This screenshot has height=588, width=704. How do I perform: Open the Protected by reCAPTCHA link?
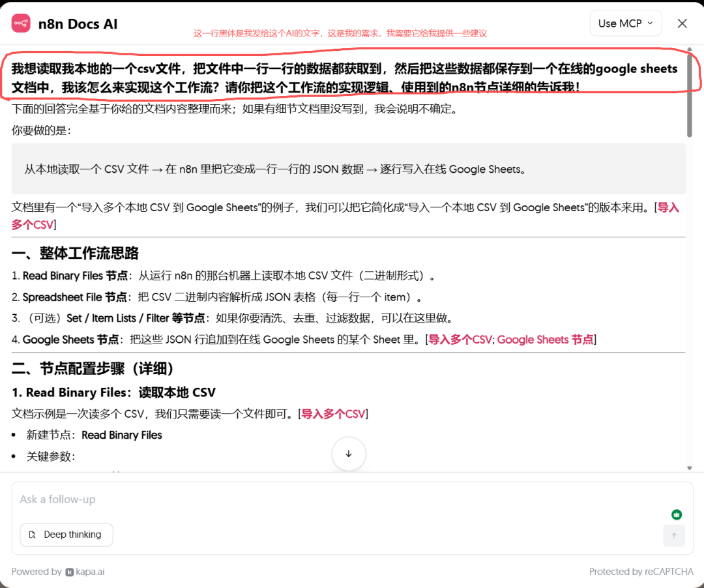[x=641, y=572]
